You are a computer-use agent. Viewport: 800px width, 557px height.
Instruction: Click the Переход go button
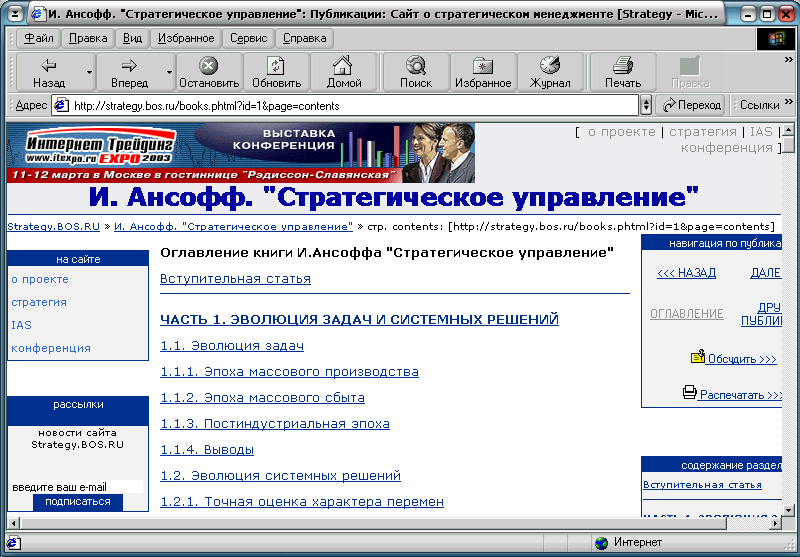(x=691, y=105)
